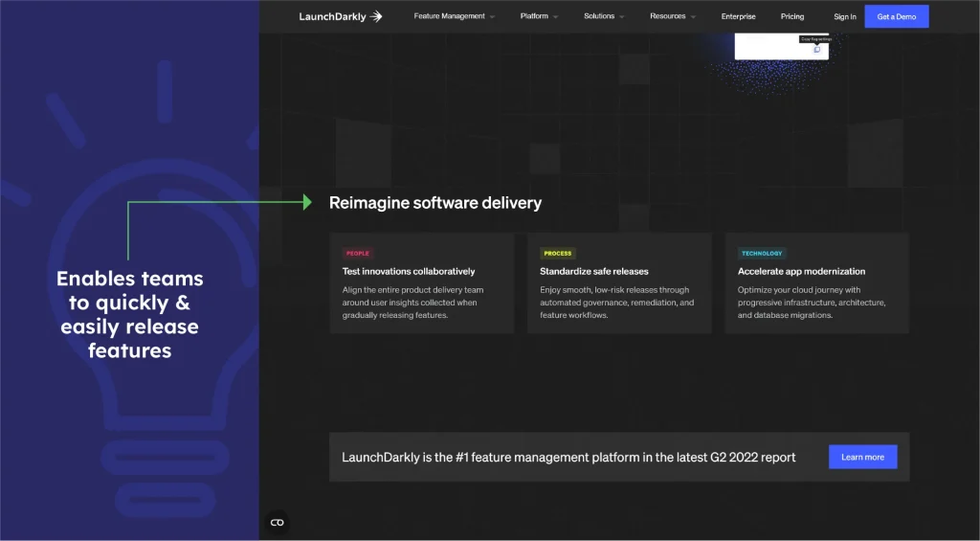Click the 'Align the entire product delivery team' description
980x541 pixels.
[412, 303]
